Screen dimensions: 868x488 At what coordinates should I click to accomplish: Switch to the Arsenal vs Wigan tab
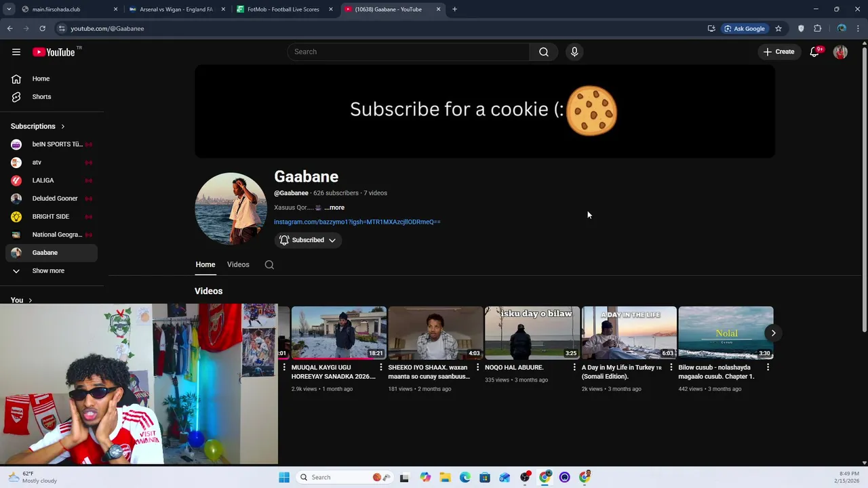click(x=176, y=9)
